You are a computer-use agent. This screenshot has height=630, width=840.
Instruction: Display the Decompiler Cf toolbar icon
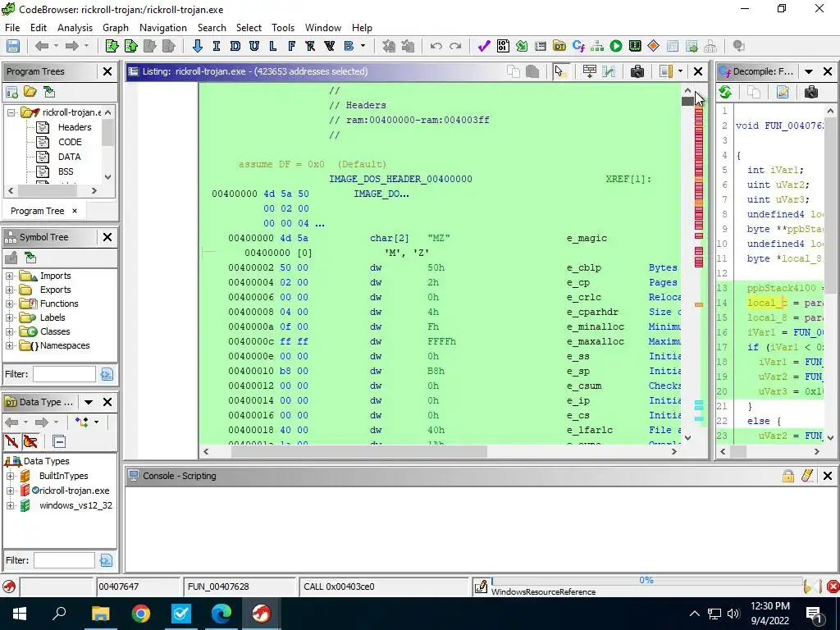coord(578,46)
